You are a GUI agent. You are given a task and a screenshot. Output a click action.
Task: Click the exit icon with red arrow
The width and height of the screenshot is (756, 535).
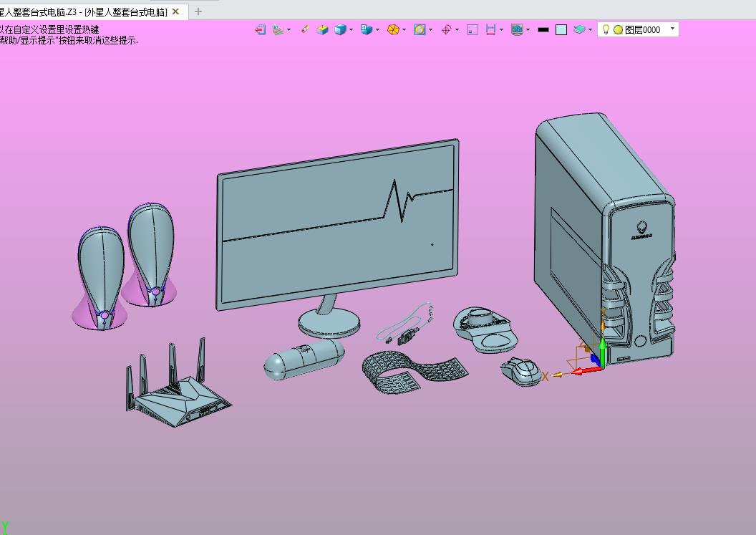tap(261, 30)
